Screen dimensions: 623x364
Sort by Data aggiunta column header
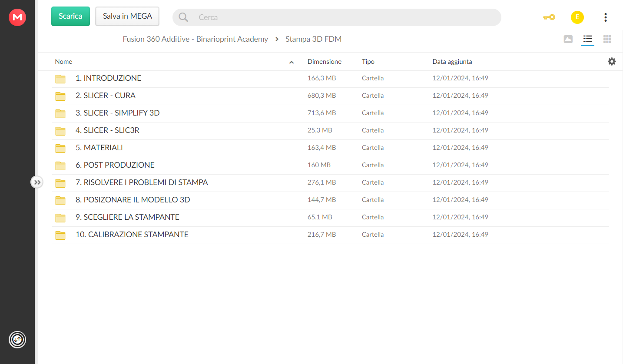click(452, 62)
